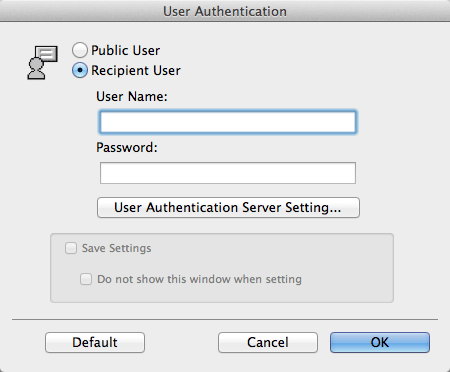Click the User Name input field
Viewport: 450px width, 372px height.
[228, 122]
